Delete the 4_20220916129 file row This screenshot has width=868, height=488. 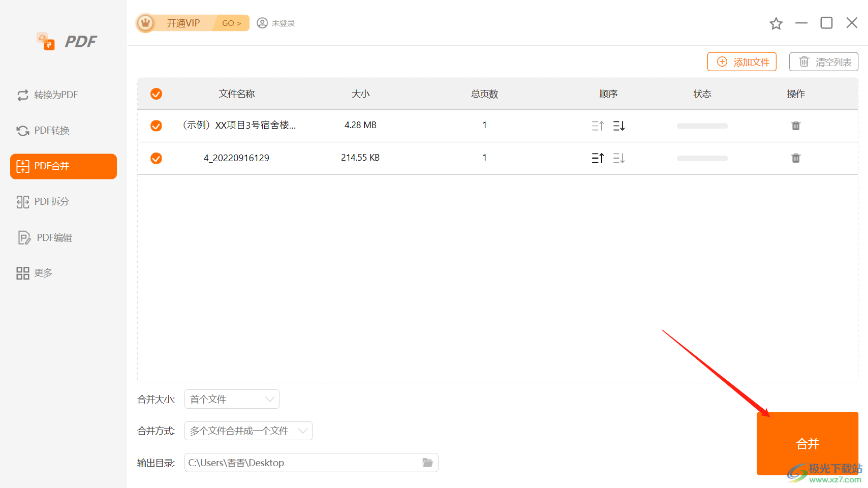796,158
